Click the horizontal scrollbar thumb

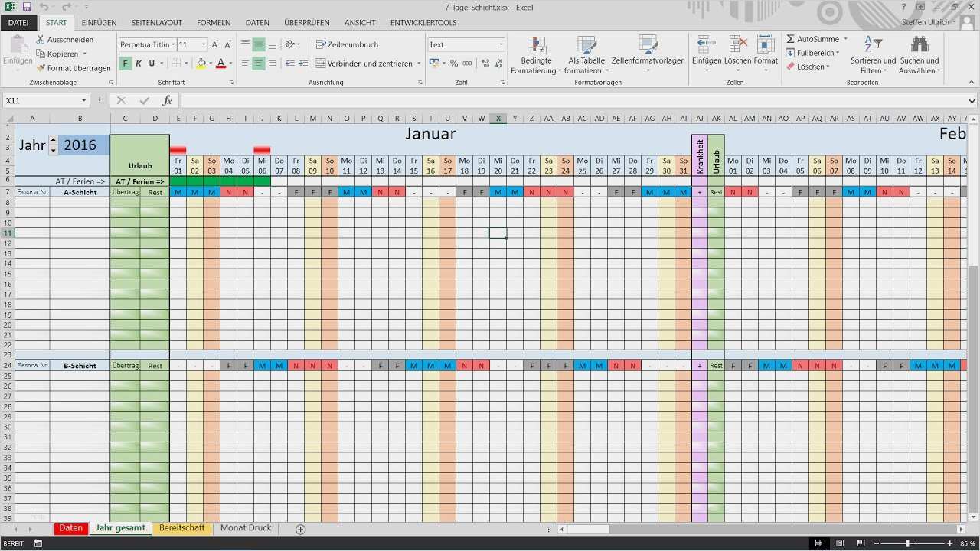[587, 529]
